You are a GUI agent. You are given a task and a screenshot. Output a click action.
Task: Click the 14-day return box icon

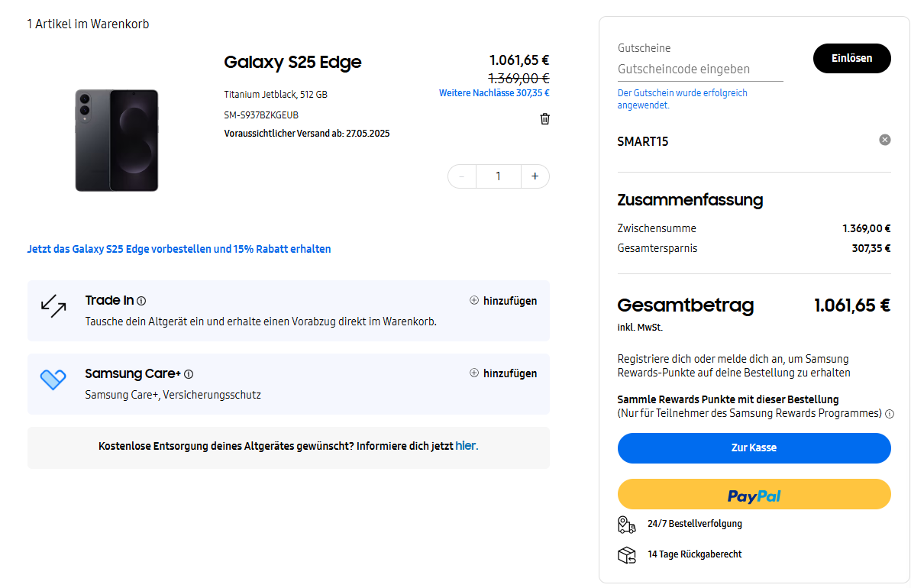pyautogui.click(x=626, y=554)
